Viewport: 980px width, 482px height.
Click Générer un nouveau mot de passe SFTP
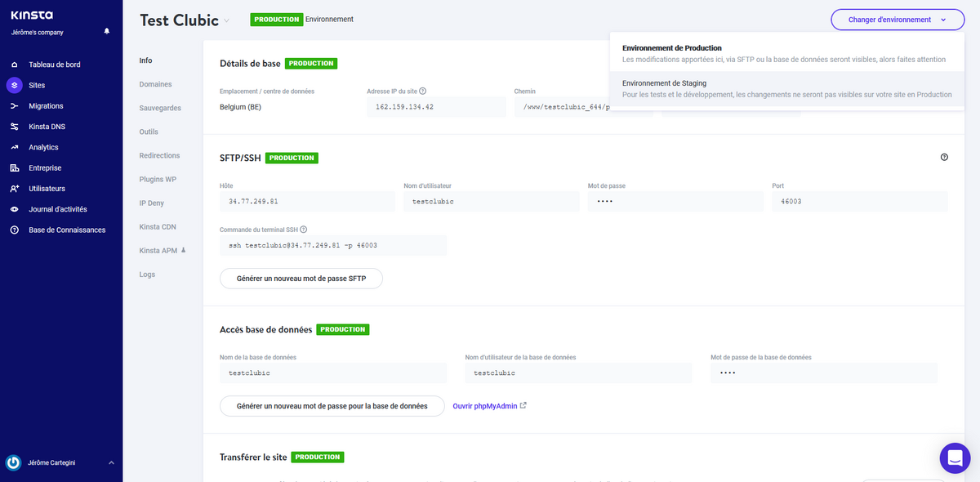pyautogui.click(x=301, y=279)
